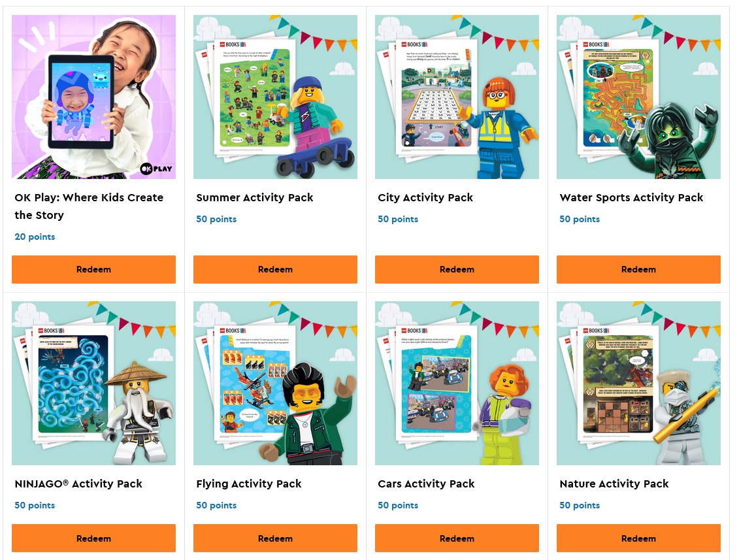Open the NINJAGO Master Wu thumbnail

pyautogui.click(x=93, y=383)
